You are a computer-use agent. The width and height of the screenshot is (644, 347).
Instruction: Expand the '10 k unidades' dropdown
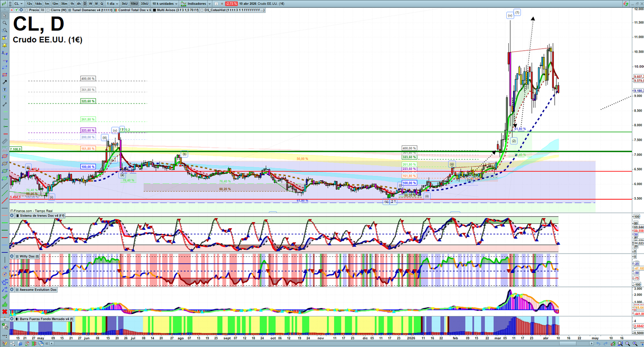(165, 4)
